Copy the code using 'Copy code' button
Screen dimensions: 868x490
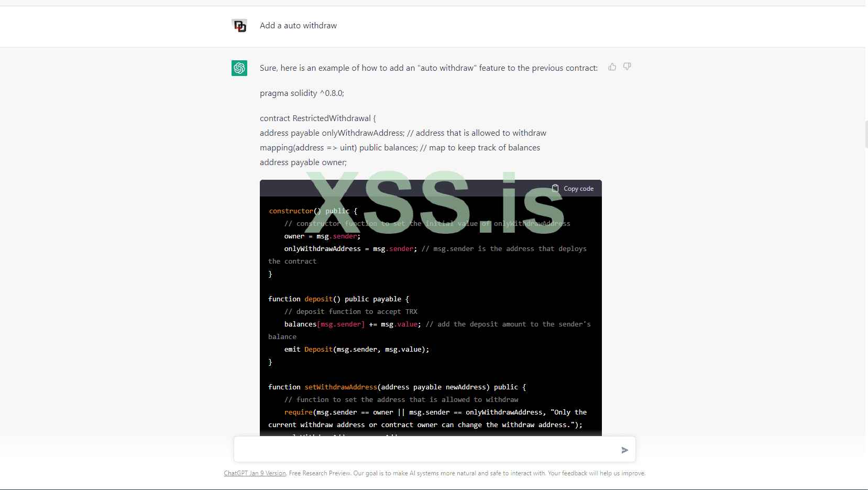pyautogui.click(x=573, y=189)
